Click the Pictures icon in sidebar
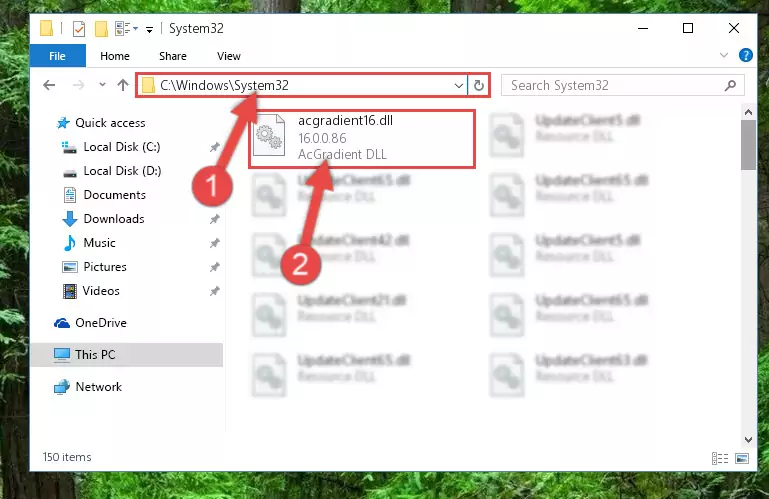This screenshot has width=769, height=499. click(x=70, y=267)
